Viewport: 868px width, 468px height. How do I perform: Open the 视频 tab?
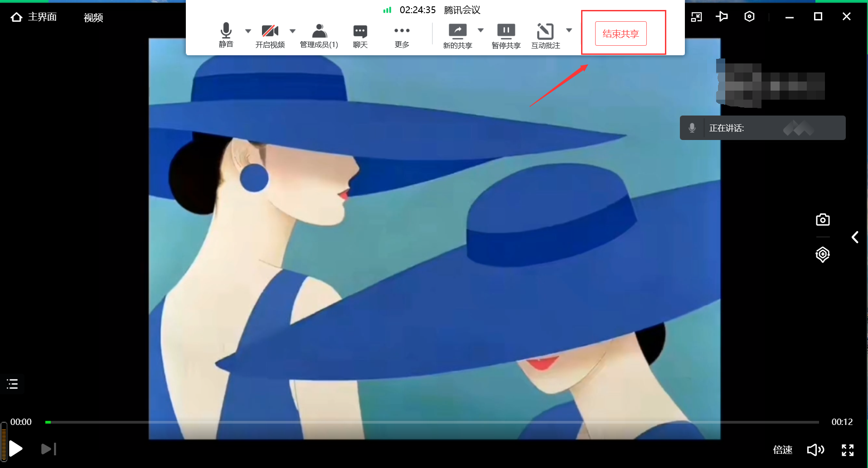pyautogui.click(x=93, y=18)
